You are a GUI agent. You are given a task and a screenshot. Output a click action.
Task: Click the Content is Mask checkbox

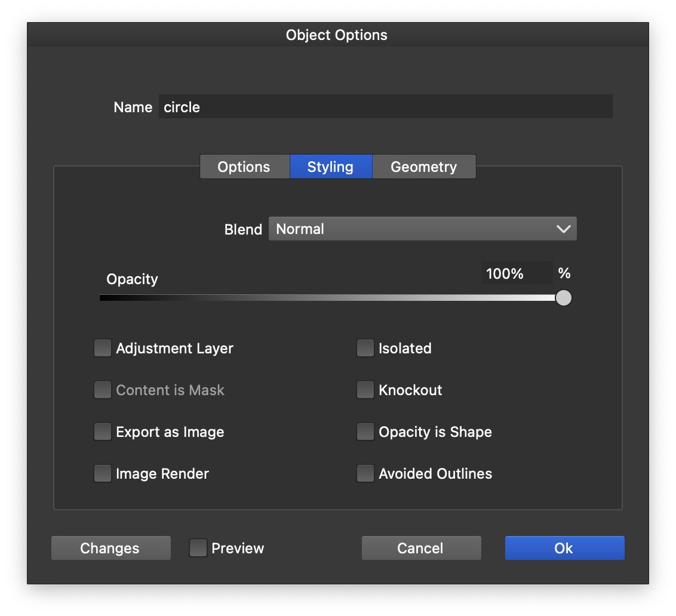point(103,390)
